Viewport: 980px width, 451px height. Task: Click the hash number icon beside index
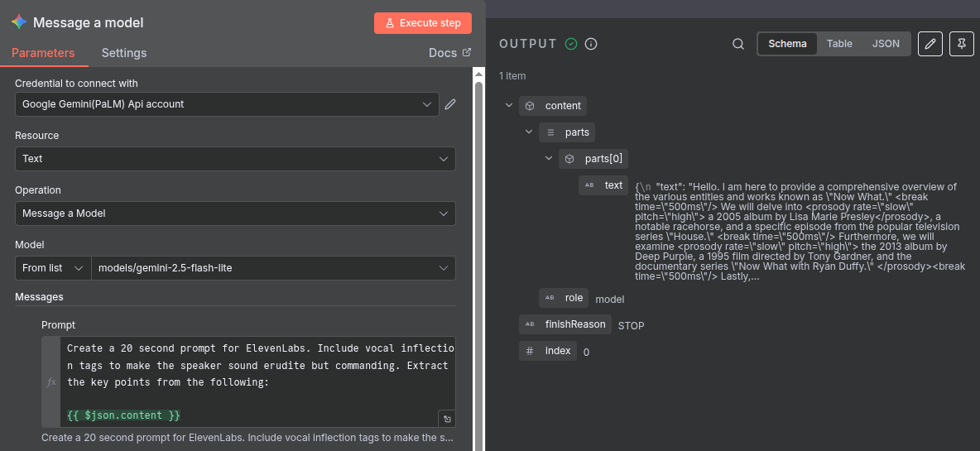[530, 351]
